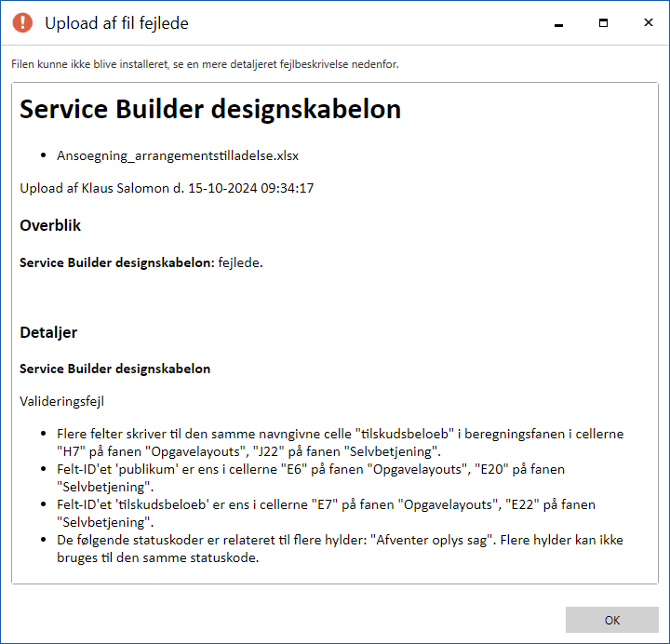Select the file name Ansoegning_arrangementstilladelse.xlsx
The width and height of the screenshot is (670, 644).
(177, 155)
